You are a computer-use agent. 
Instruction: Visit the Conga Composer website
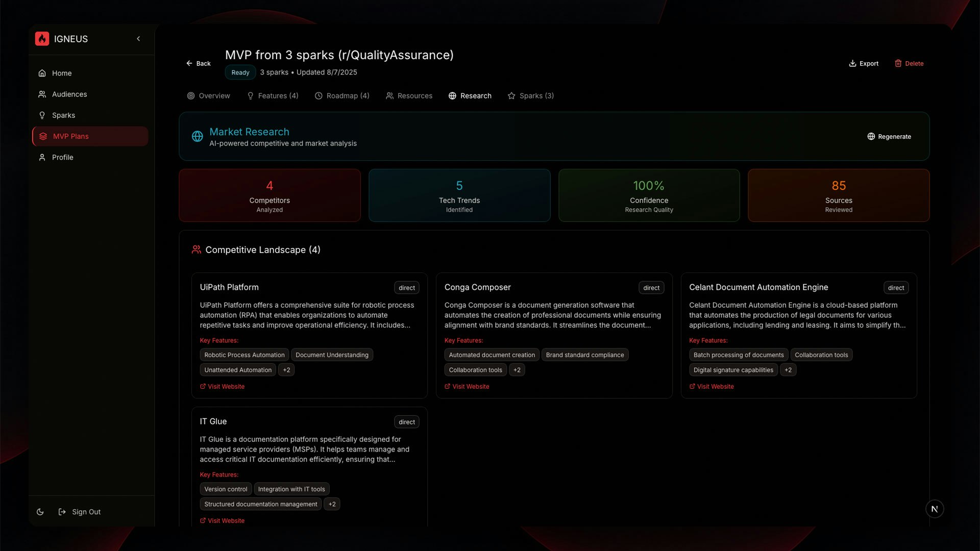click(x=467, y=386)
